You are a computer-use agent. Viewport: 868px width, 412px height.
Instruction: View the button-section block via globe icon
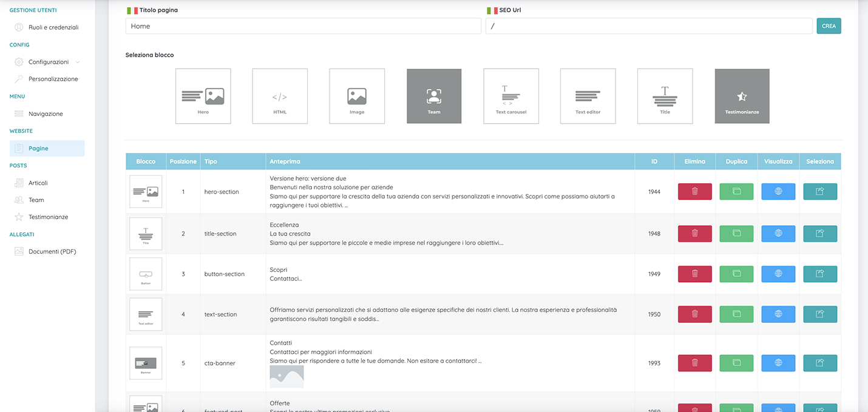(x=778, y=274)
